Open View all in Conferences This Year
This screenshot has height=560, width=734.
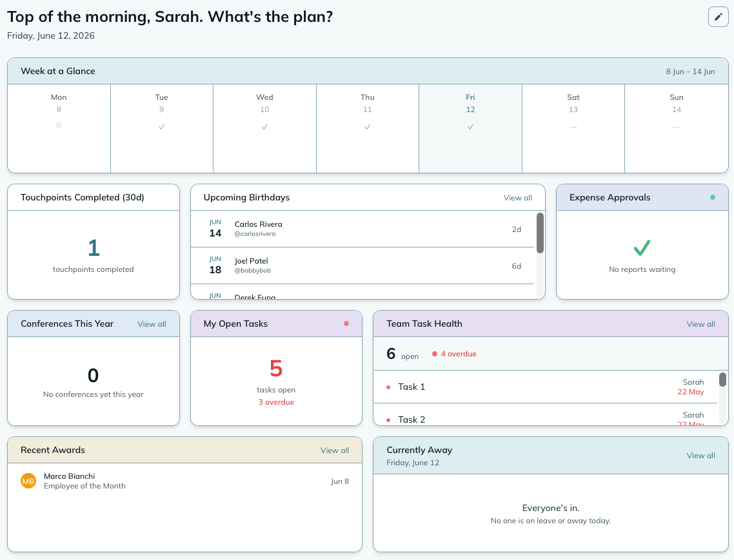pyautogui.click(x=152, y=324)
